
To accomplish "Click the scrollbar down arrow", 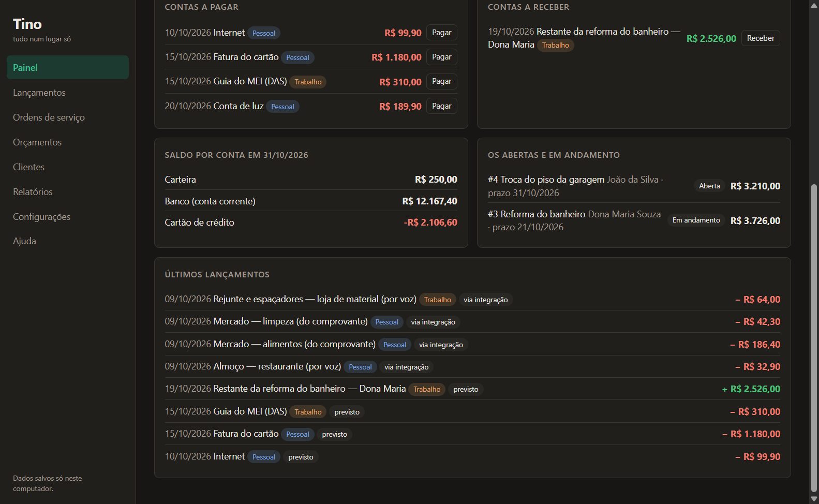I will click(x=814, y=499).
